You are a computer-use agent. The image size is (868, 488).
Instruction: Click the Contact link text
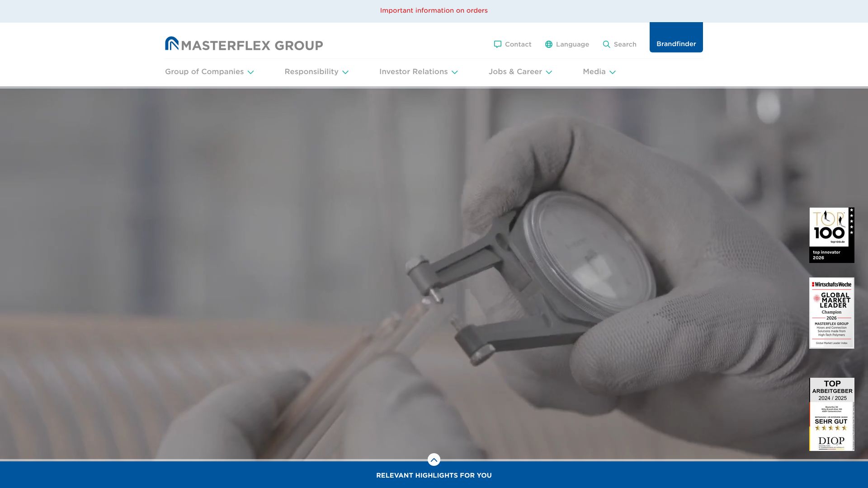518,44
